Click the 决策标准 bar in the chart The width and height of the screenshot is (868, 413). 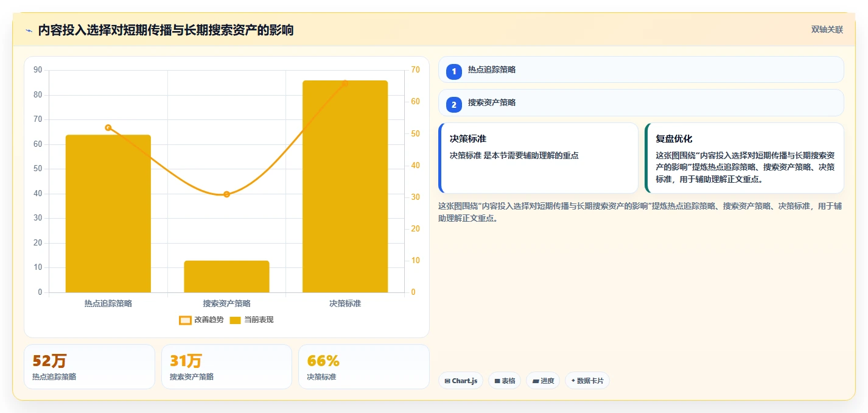click(x=345, y=186)
